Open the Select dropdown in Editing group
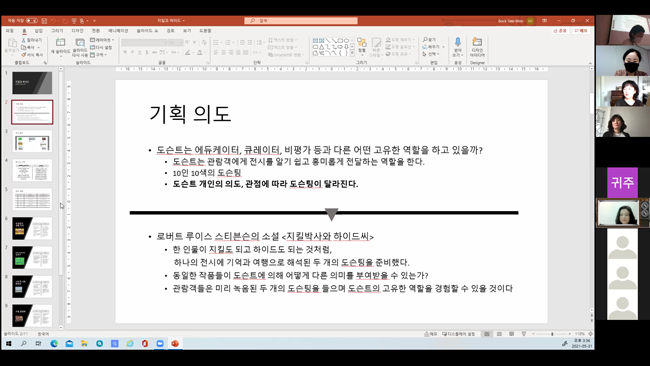This screenshot has height=366, width=650. pyautogui.click(x=430, y=54)
